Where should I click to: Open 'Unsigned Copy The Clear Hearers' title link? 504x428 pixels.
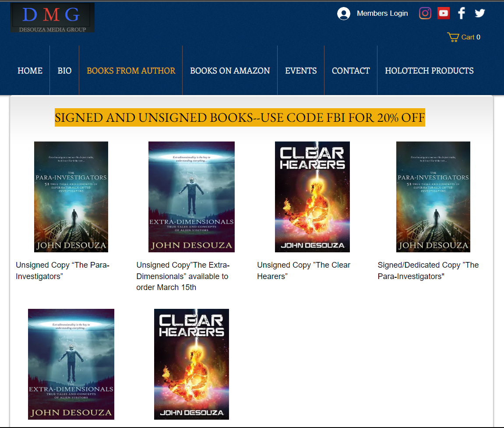[304, 270]
